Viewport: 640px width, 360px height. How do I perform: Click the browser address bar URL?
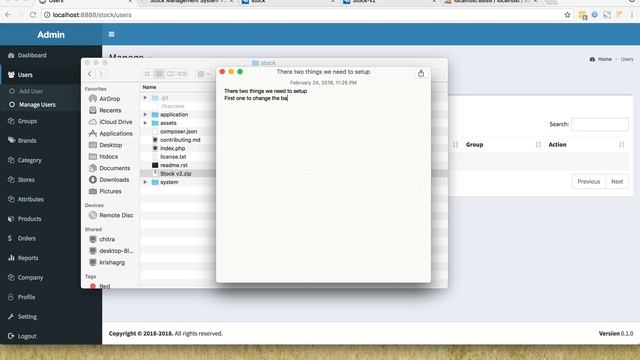point(92,15)
